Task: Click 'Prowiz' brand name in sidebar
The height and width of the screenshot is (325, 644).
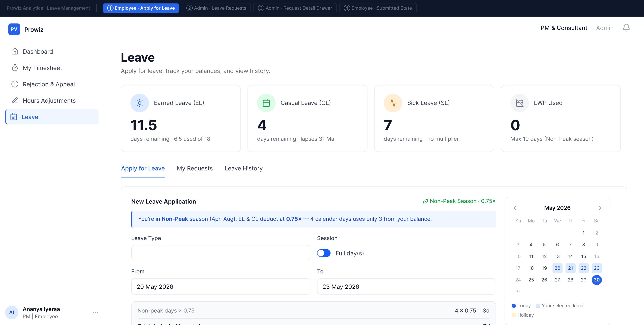Action: tap(34, 30)
